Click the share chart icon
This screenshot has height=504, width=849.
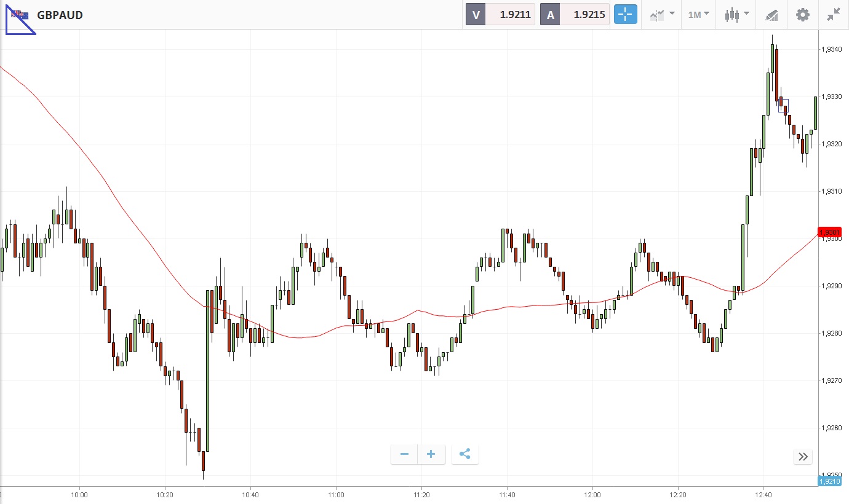pyautogui.click(x=465, y=454)
